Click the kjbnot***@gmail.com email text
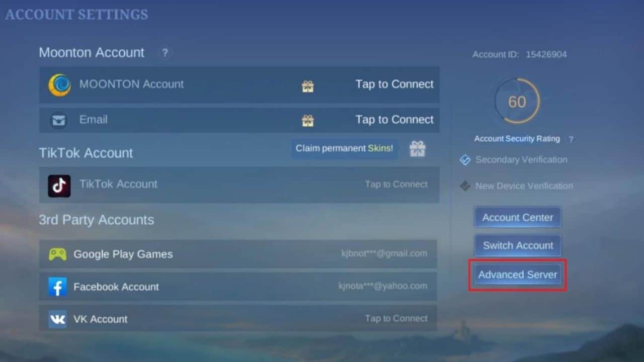Viewport: 644px width, 362px height. tap(384, 254)
